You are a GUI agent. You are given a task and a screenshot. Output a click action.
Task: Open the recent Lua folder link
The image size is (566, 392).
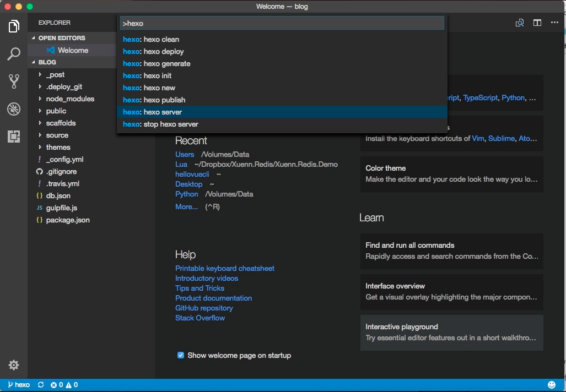pyautogui.click(x=181, y=165)
